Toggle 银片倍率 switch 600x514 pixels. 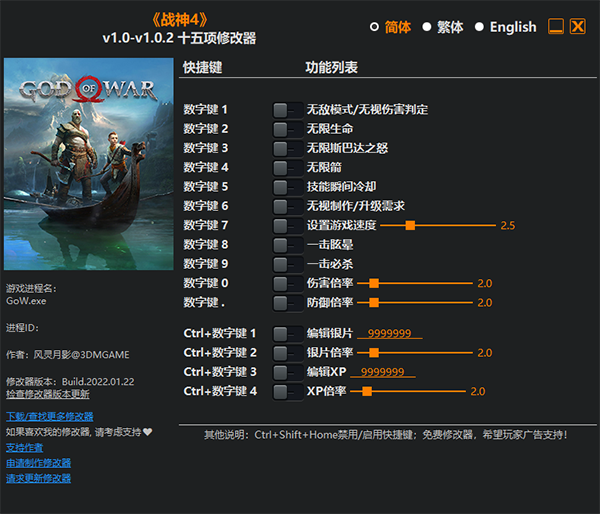coord(288,353)
